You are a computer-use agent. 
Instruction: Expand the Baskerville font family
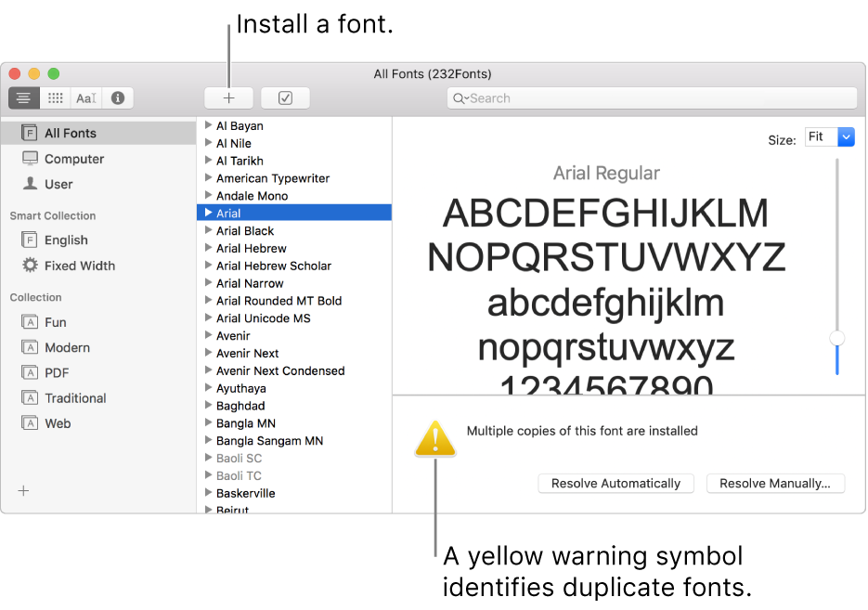click(208, 493)
